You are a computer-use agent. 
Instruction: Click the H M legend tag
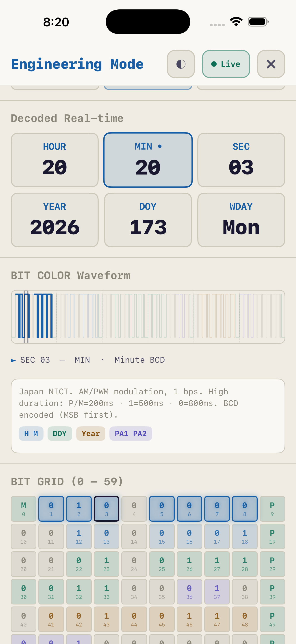click(31, 434)
